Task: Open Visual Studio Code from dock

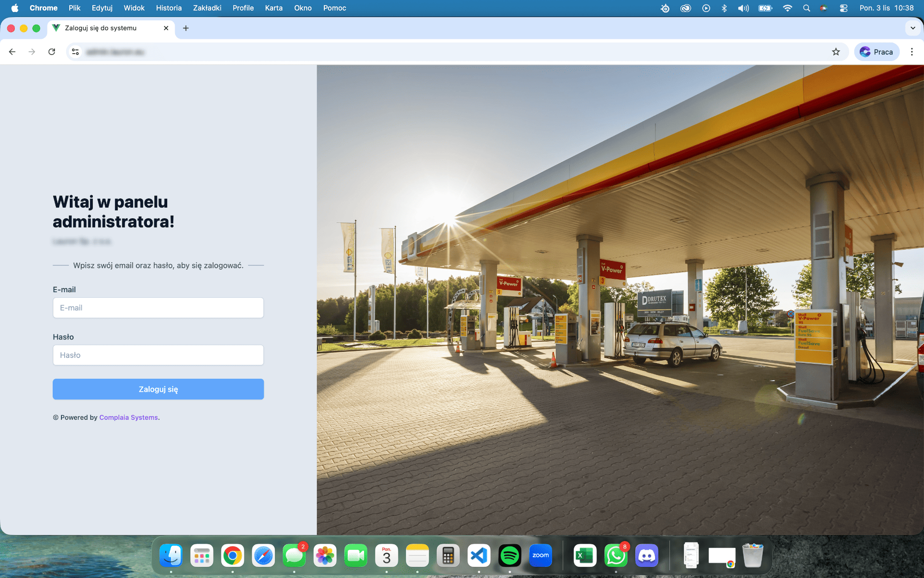Action: pos(479,555)
